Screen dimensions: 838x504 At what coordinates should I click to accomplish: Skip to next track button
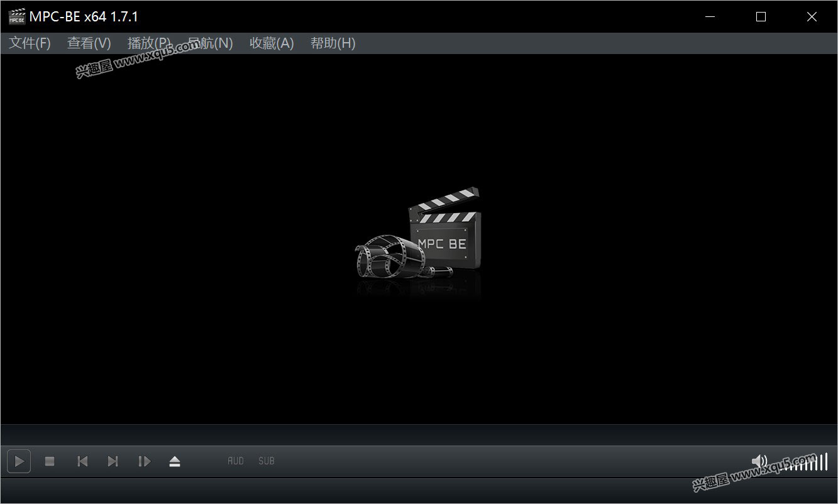tap(113, 461)
